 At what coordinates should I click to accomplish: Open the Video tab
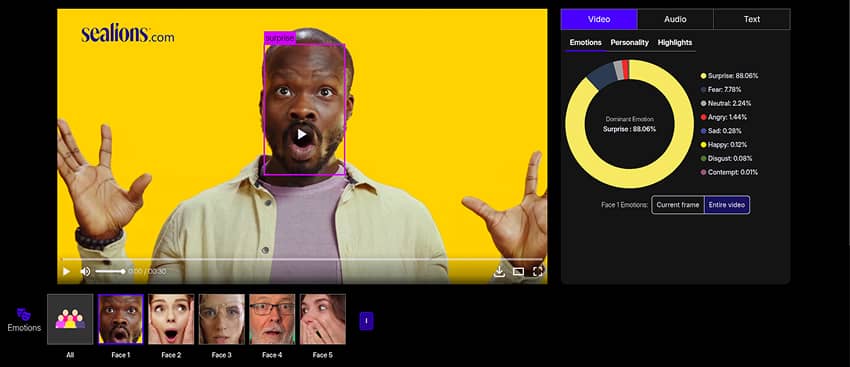(x=599, y=19)
